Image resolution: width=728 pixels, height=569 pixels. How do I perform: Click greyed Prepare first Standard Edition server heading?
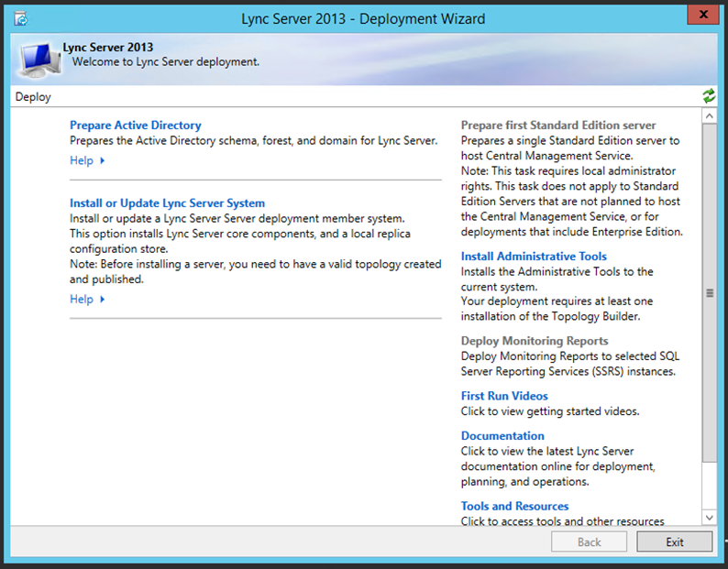pyautogui.click(x=558, y=126)
